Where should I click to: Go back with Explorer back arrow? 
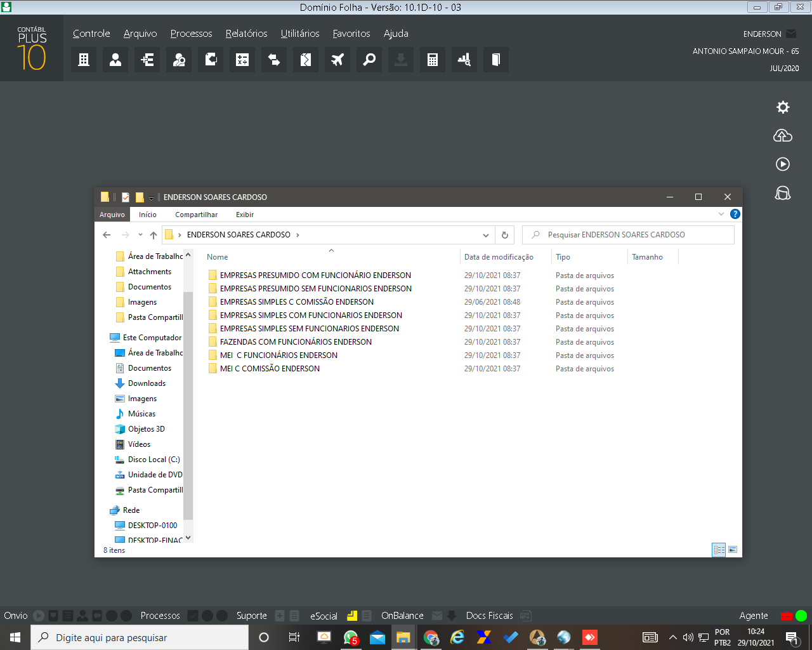[x=107, y=235]
